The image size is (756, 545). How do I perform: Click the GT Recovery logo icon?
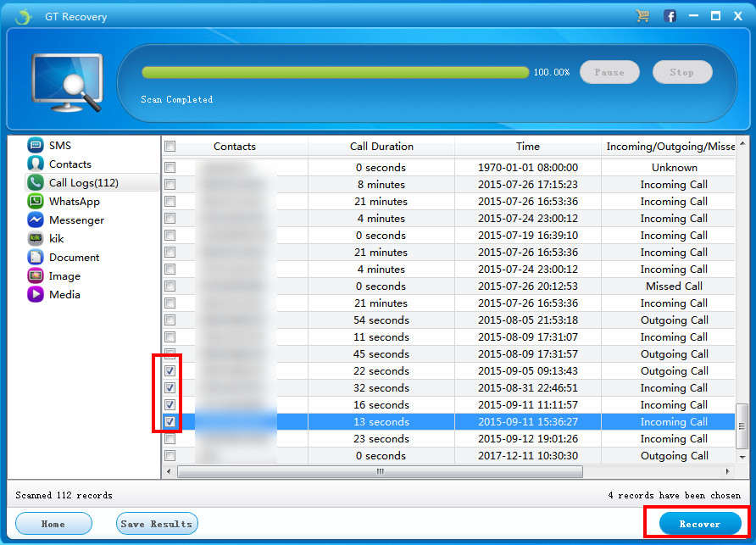(x=23, y=16)
